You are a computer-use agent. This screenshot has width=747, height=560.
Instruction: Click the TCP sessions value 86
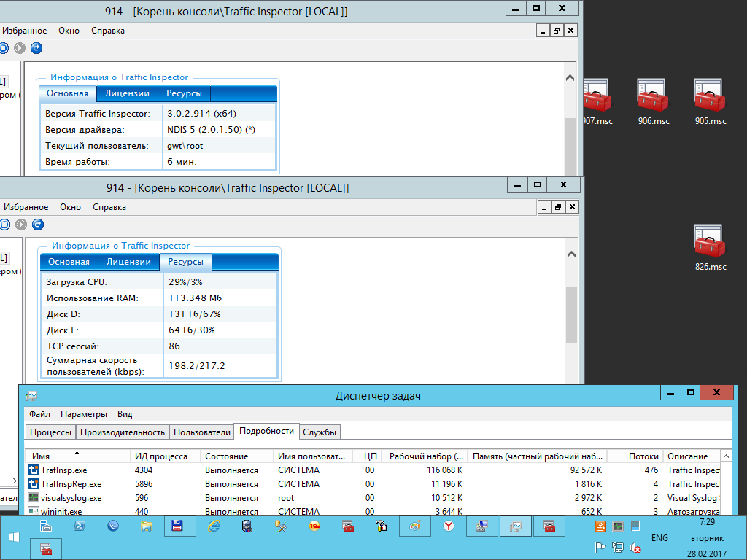tap(174, 346)
